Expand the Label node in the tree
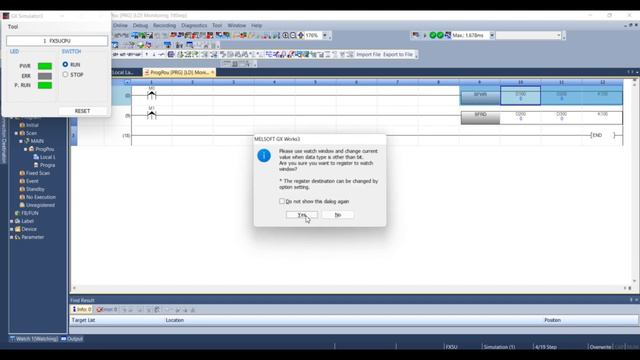This screenshot has width=640, height=360. [11, 221]
